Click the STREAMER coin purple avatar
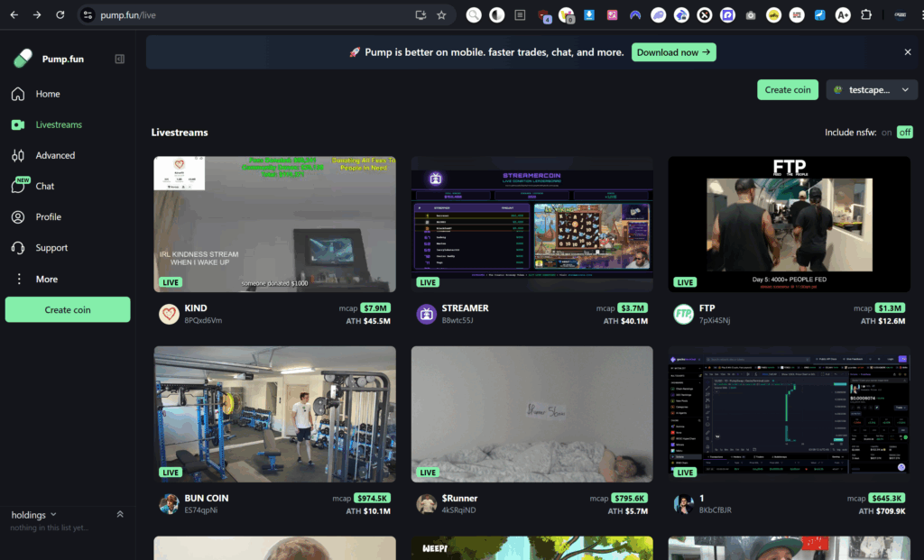Viewport: 924px width, 560px height. point(426,314)
